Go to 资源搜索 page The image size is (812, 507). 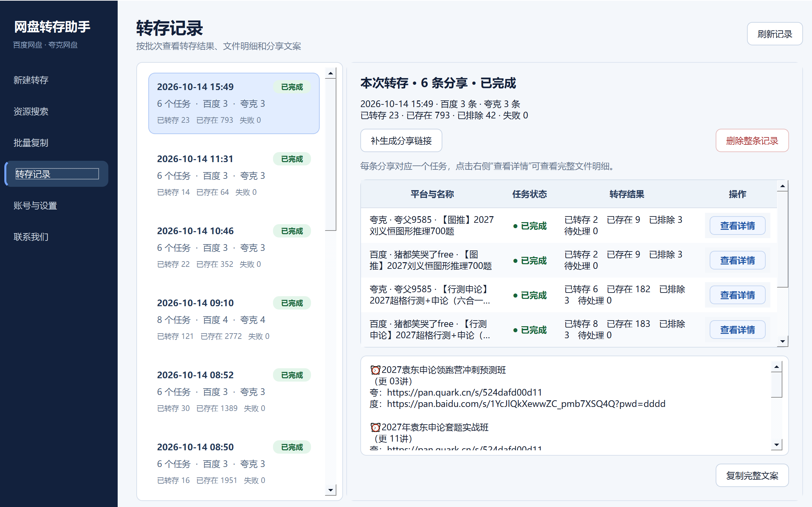tap(56, 111)
